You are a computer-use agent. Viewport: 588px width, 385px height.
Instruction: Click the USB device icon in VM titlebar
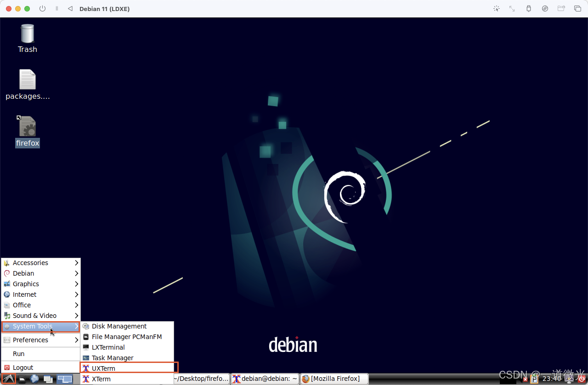(529, 9)
